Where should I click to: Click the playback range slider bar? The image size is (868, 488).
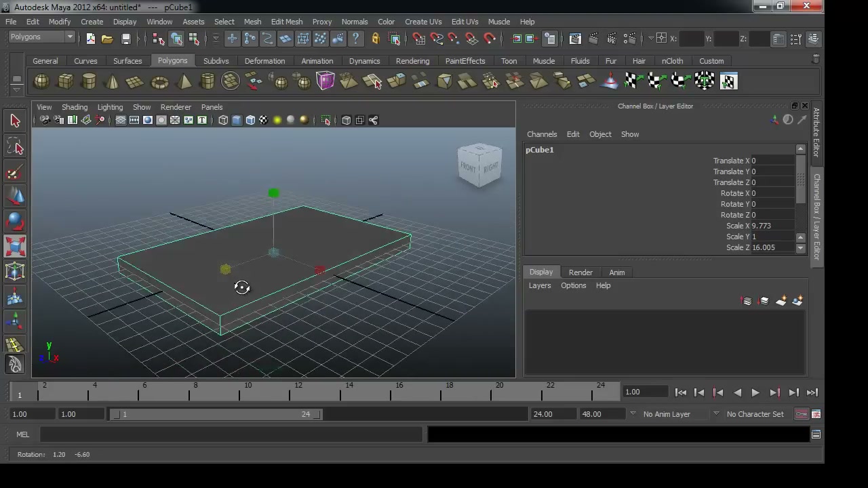click(x=216, y=414)
